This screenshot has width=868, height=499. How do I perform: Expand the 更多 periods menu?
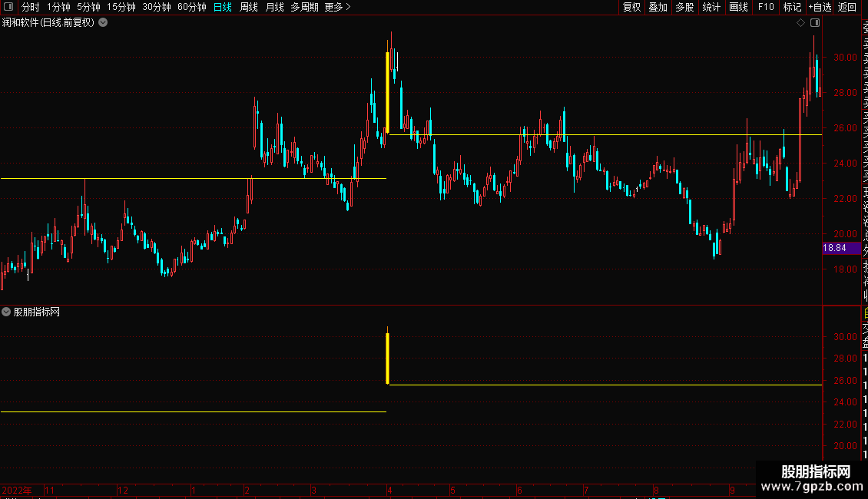point(337,7)
